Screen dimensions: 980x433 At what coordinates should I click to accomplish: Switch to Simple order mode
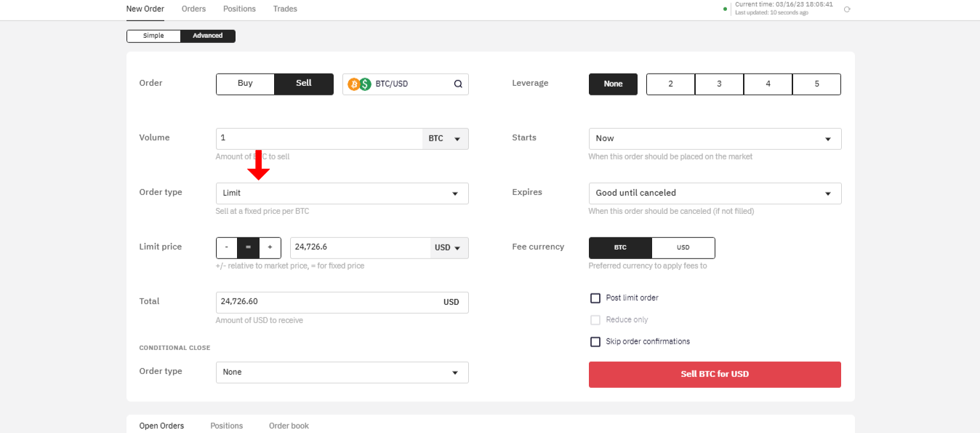153,36
